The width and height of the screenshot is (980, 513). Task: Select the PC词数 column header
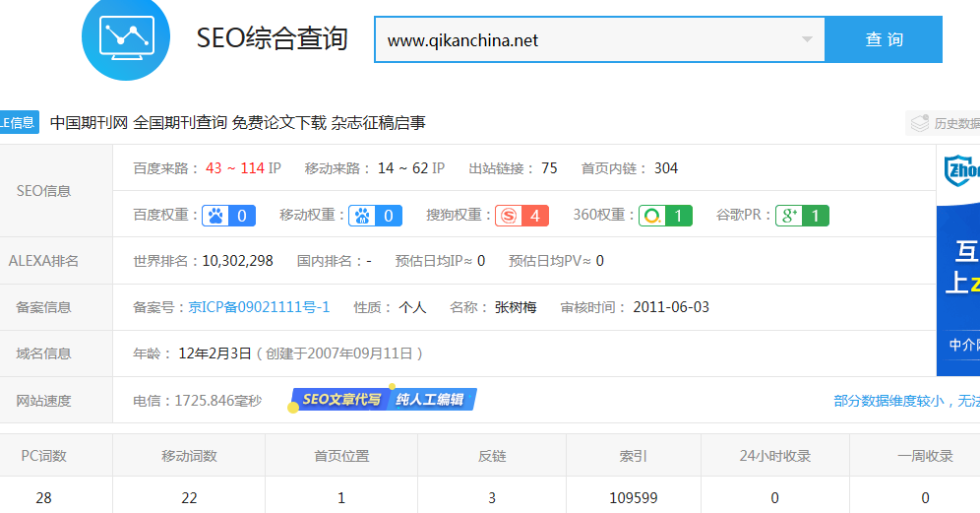(x=44, y=456)
